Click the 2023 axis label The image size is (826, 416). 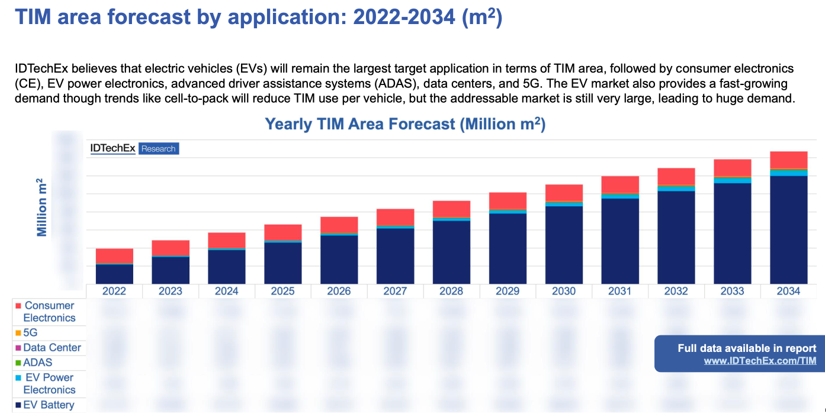pos(170,291)
